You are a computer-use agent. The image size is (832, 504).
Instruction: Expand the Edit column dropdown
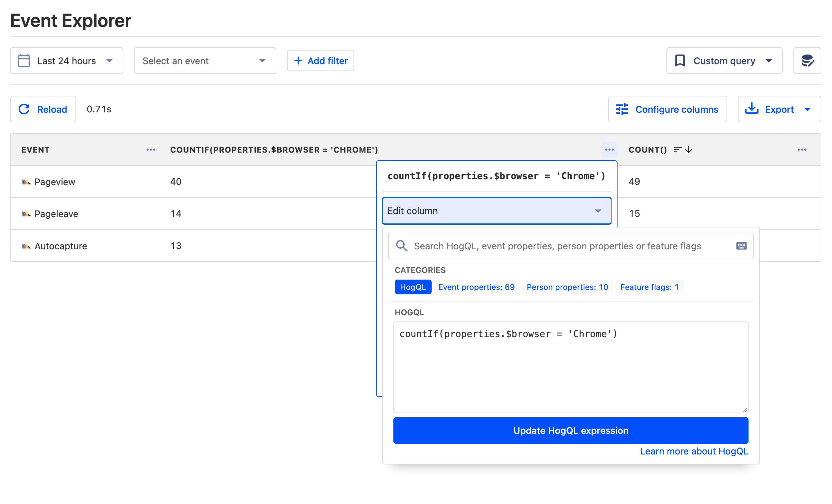pyautogui.click(x=496, y=211)
